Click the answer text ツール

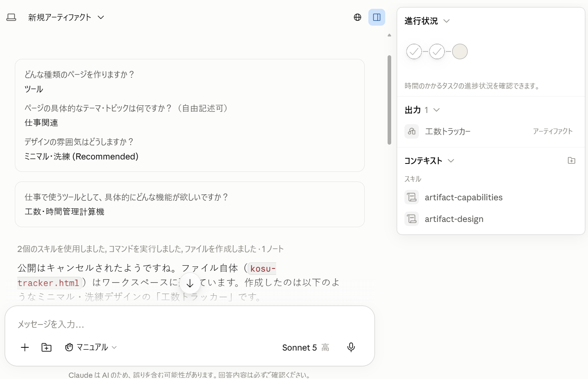click(34, 89)
